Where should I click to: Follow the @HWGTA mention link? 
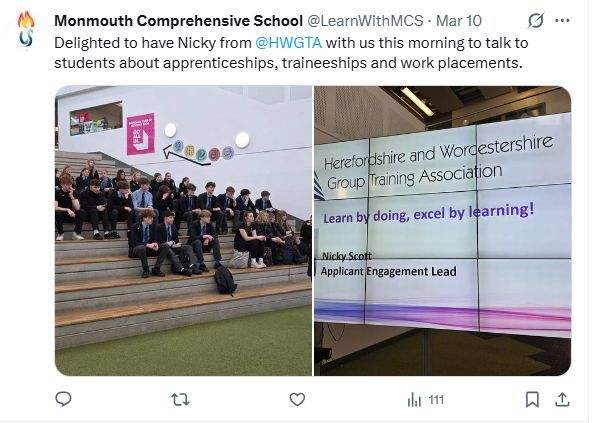[x=287, y=42]
